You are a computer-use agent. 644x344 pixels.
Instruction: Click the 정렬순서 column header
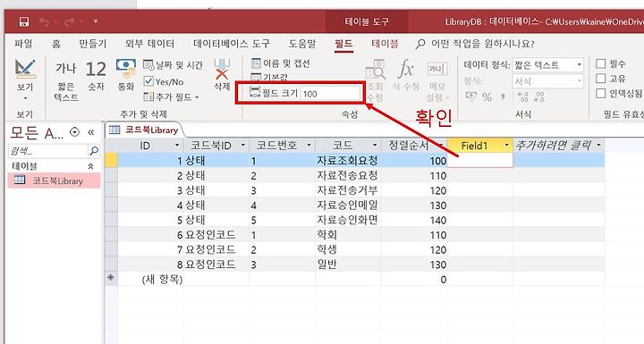click(413, 146)
